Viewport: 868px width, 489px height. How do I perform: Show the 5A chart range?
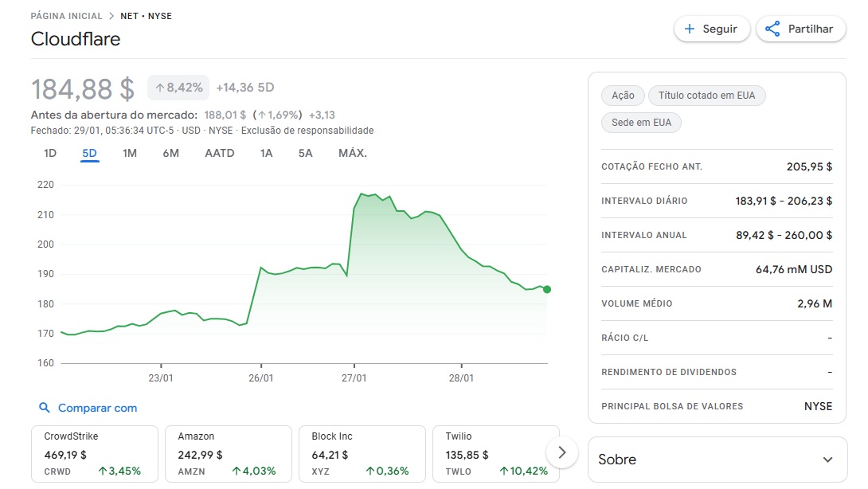tap(305, 153)
